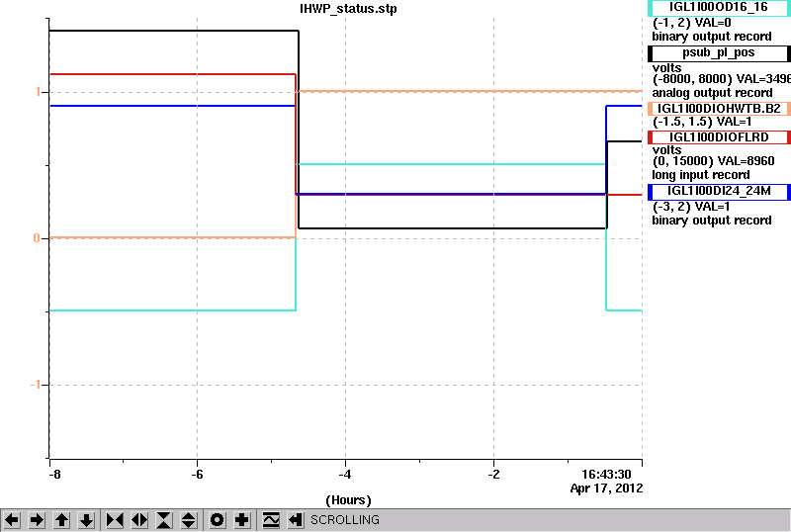Click the '(-1, 2) VAL=0' range text
791x532 pixels.
[x=691, y=23]
